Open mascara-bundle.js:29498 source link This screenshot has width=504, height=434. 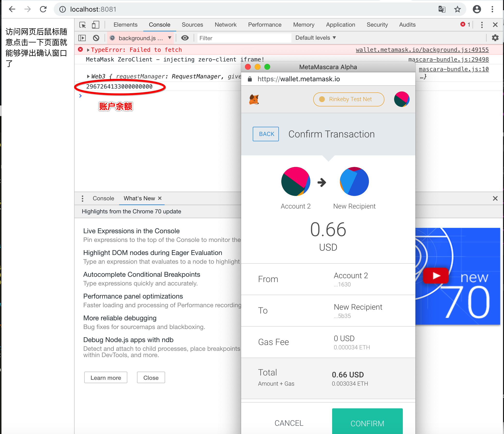tap(448, 60)
